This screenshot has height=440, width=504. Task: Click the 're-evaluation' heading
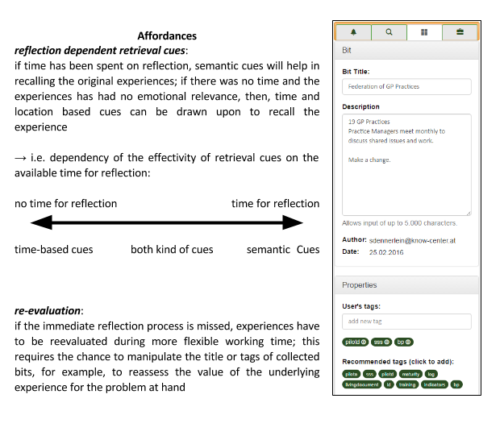[48, 311]
